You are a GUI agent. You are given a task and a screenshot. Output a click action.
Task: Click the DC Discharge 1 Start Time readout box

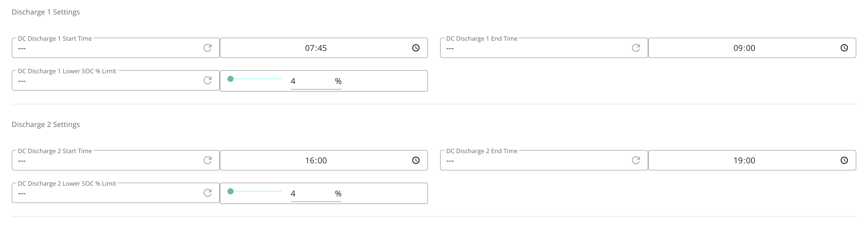click(116, 48)
